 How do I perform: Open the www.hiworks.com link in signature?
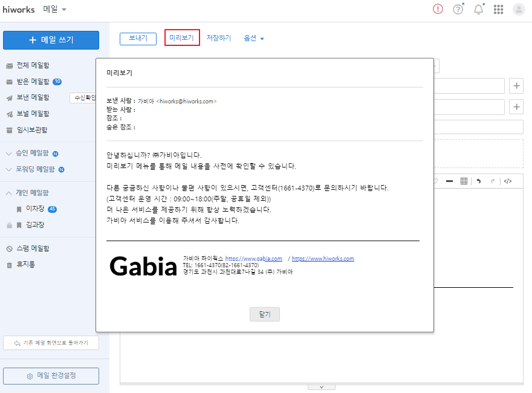(x=323, y=259)
